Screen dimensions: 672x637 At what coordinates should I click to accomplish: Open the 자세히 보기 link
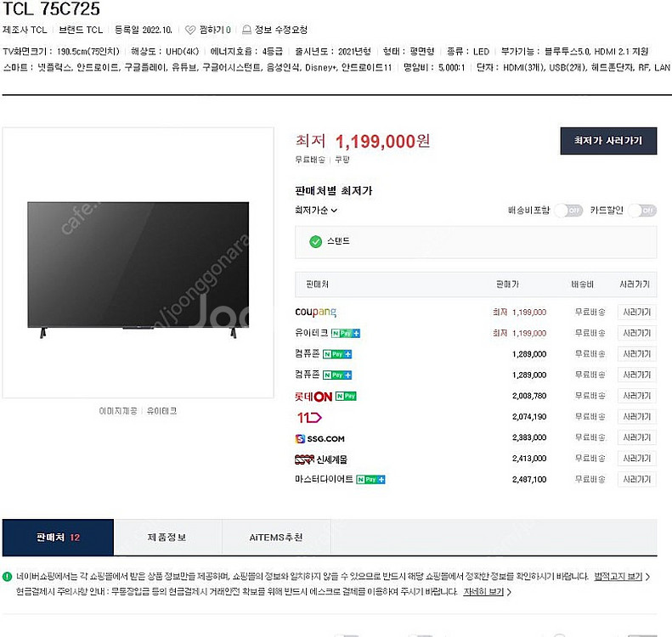click(483, 592)
